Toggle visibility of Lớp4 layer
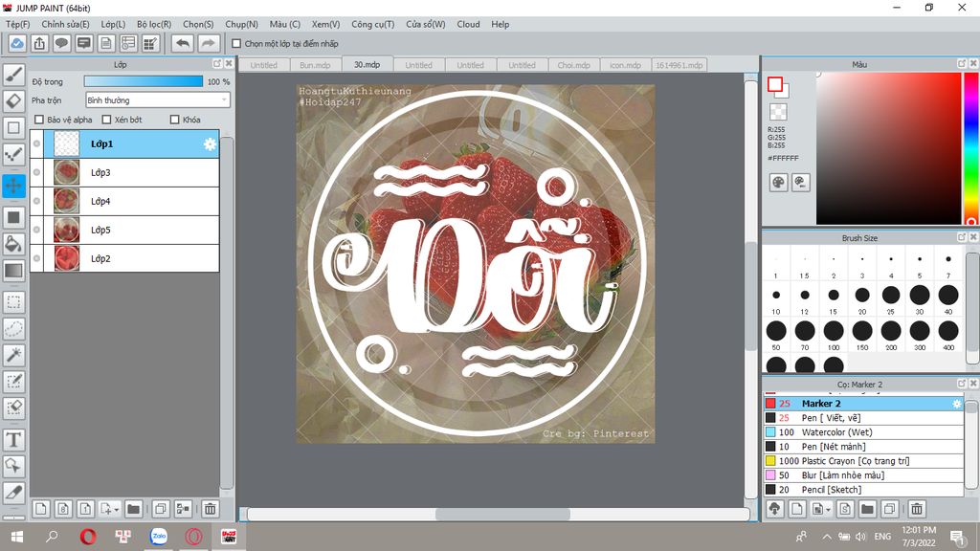The image size is (980, 551). [x=37, y=201]
